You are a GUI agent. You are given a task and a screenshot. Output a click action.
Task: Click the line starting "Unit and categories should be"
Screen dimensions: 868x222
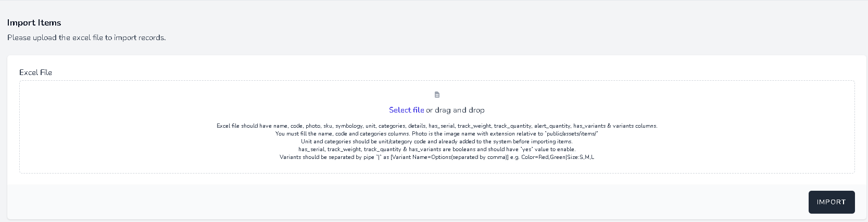[x=437, y=141]
